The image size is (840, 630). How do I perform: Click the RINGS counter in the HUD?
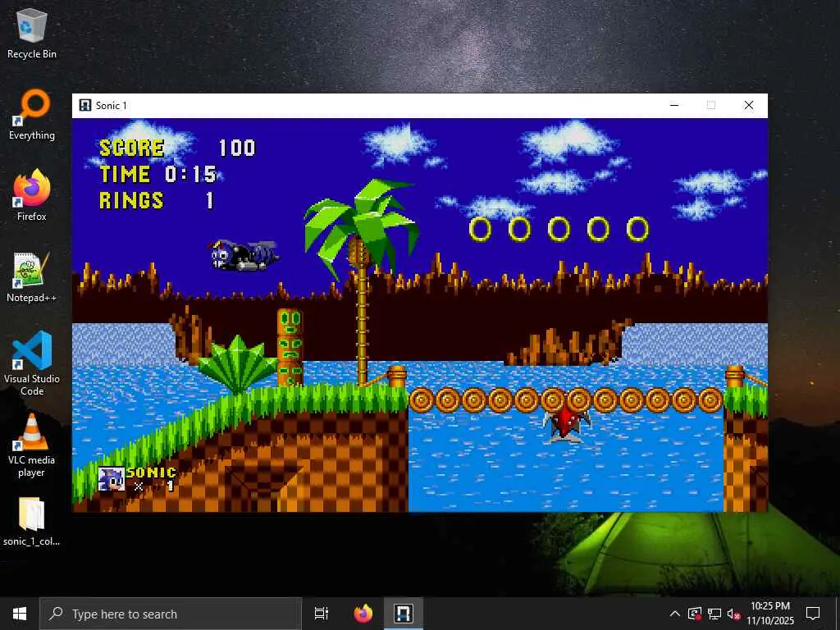pos(157,200)
